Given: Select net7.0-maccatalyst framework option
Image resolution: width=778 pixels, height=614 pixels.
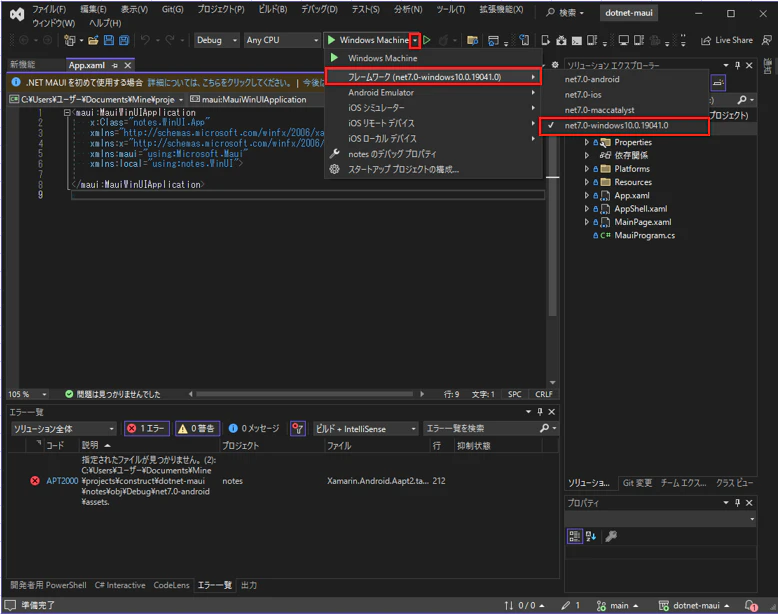Looking at the screenshot, I should point(624,110).
